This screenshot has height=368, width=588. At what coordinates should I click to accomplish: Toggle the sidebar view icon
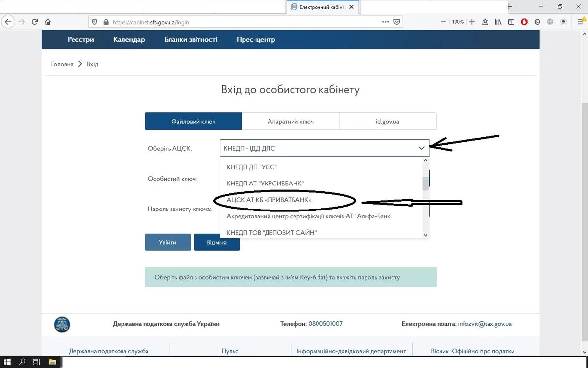tap(511, 22)
